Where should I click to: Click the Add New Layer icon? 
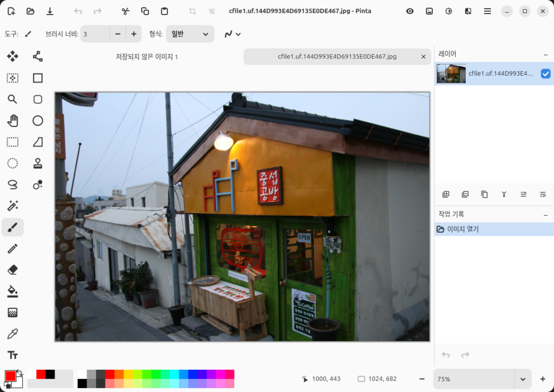click(x=446, y=195)
